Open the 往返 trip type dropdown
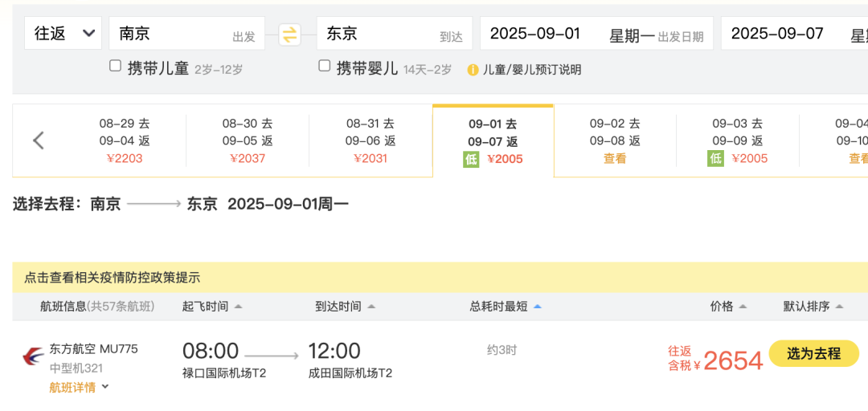 point(63,33)
